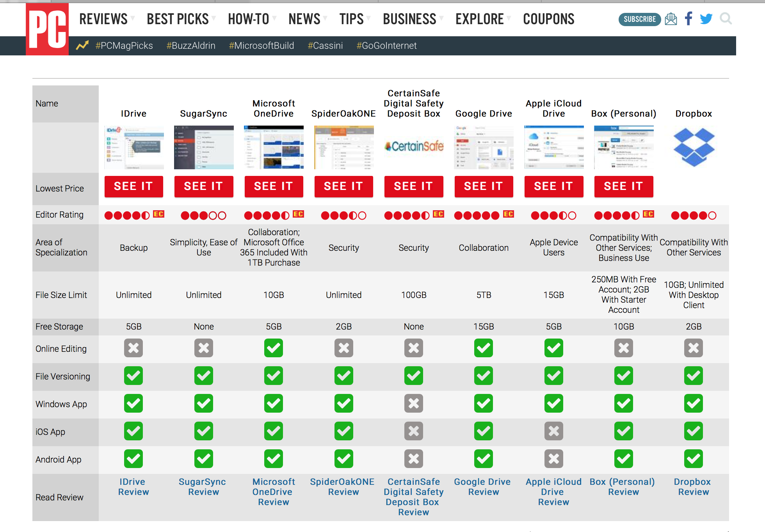Visit PCMag's Facebook page icon
This screenshot has height=532, width=765.
[689, 19]
